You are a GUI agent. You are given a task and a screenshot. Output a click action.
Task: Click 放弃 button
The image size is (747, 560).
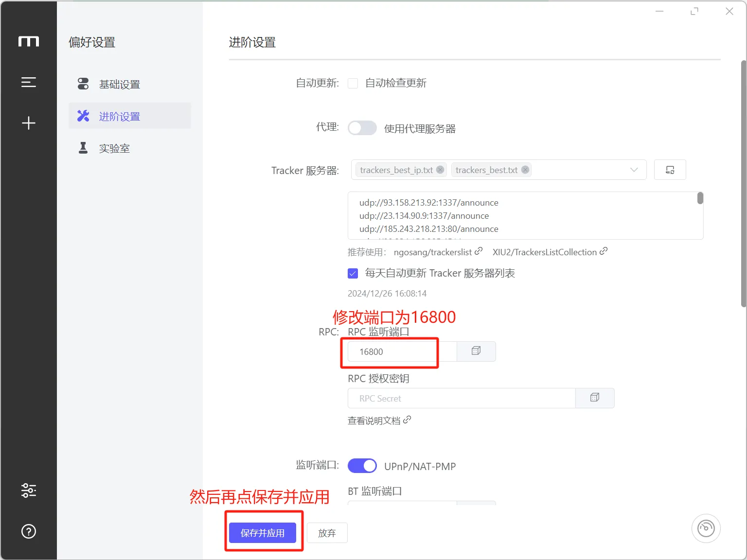click(327, 533)
